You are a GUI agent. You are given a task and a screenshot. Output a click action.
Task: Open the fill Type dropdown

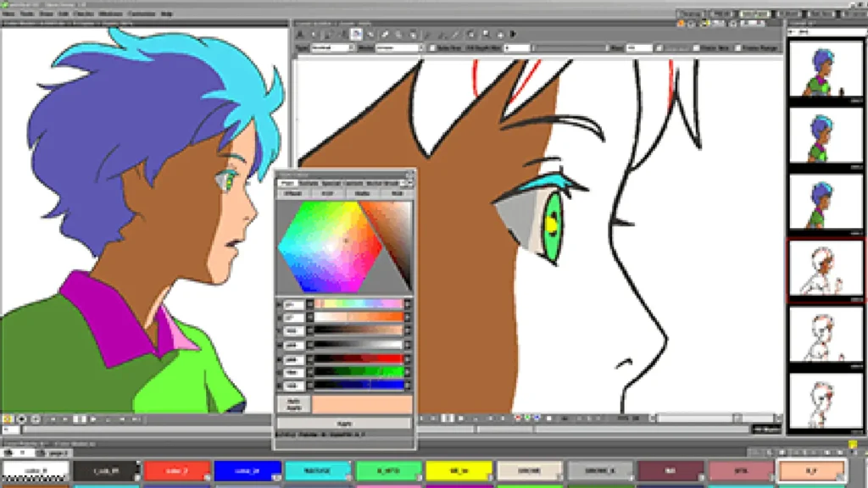click(332, 48)
